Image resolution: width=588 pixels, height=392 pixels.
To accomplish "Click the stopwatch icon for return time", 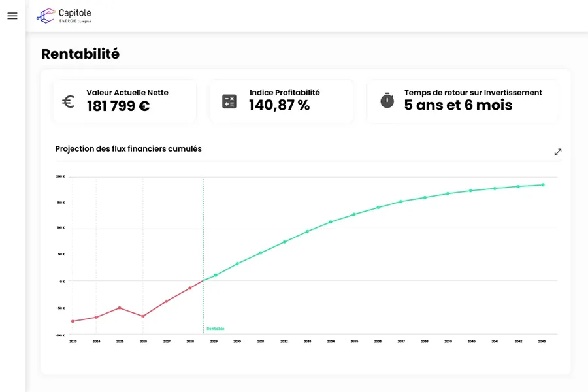I will pos(387,101).
